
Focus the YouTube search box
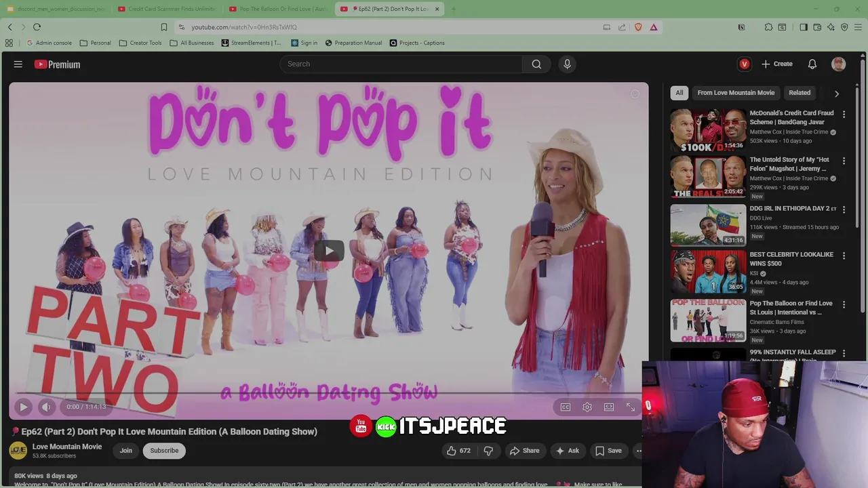[x=401, y=64]
